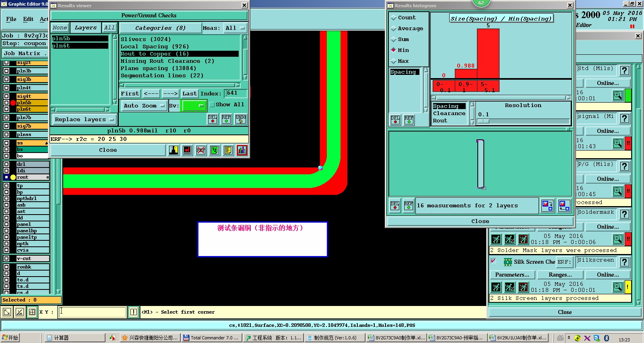
Task: Click the REF icon in Results viewer
Action: (x=226, y=119)
